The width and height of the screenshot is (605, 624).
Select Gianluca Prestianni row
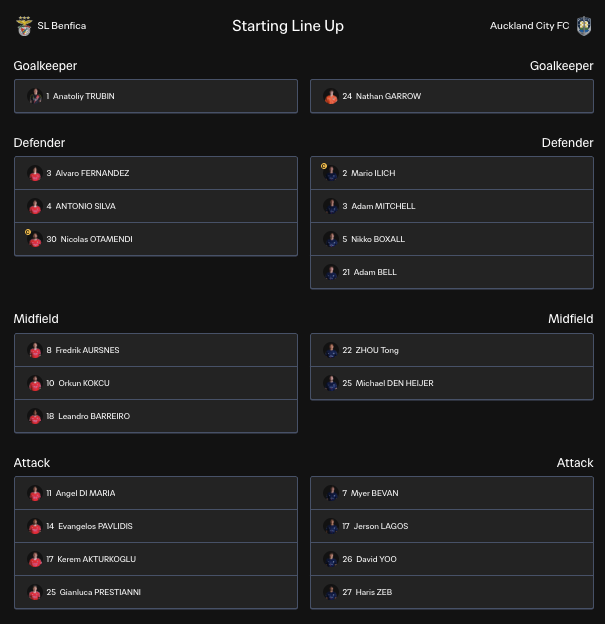point(156,592)
